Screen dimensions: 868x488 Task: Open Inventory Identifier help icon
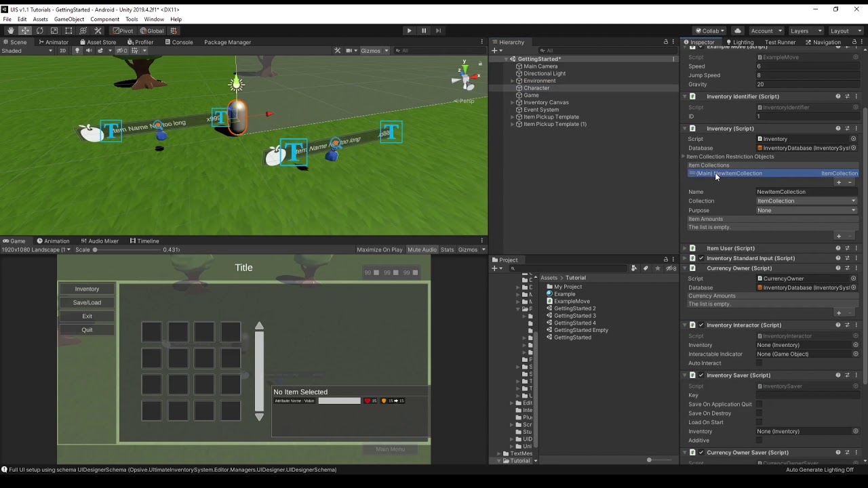click(x=838, y=96)
